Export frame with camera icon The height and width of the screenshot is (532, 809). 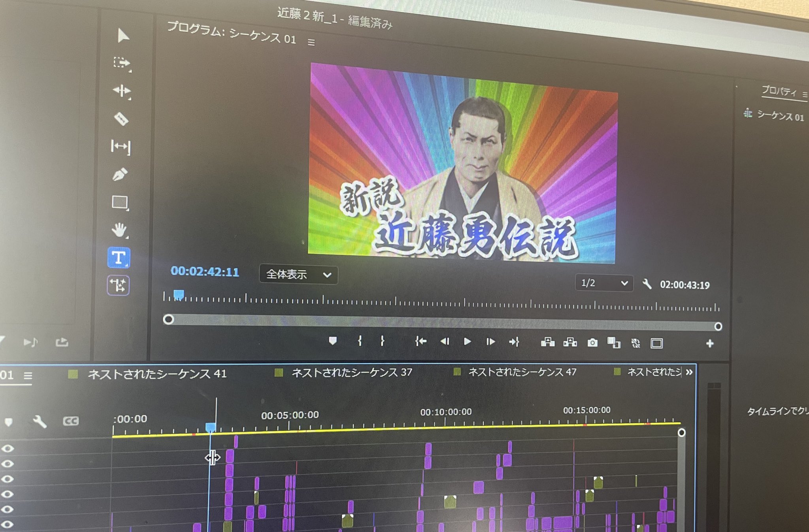coord(592,343)
